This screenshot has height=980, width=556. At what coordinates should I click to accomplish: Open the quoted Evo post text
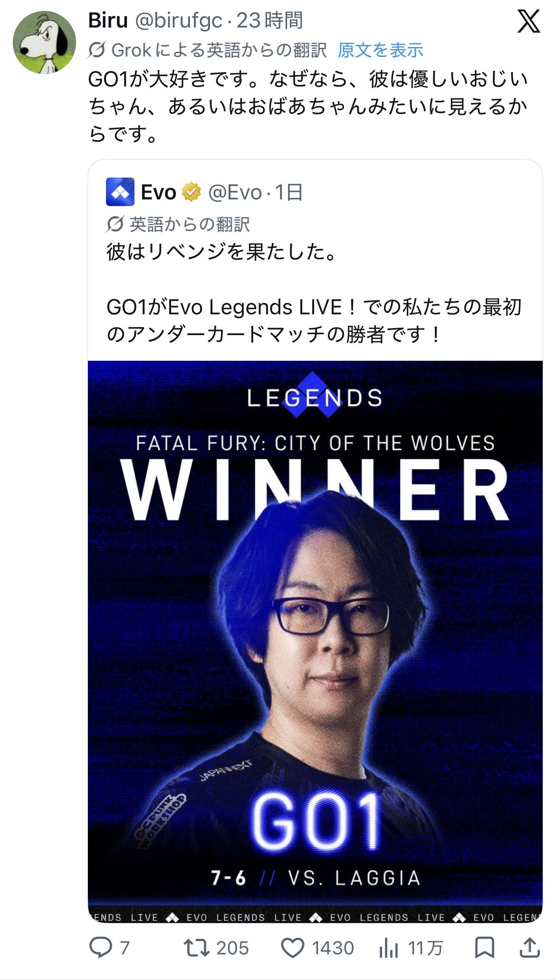tap(314, 293)
